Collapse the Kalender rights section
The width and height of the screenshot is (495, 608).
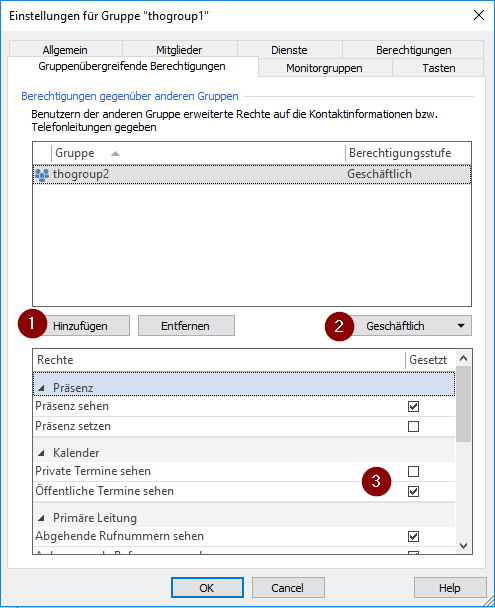coord(41,453)
